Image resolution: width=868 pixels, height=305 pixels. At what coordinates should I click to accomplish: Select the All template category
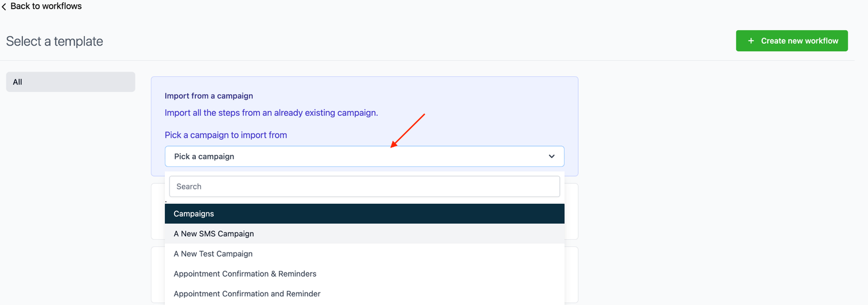(x=71, y=82)
